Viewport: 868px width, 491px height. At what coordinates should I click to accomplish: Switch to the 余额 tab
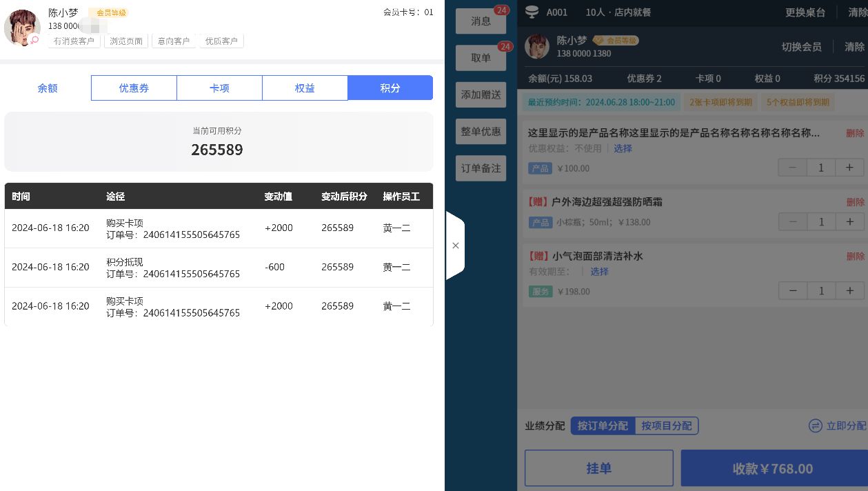pos(48,88)
